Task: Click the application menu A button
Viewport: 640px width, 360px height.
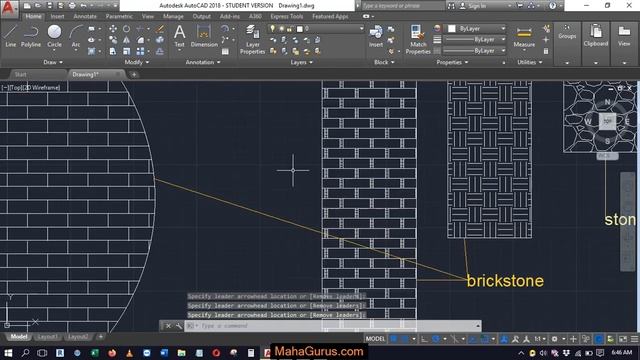Action: pos(9,9)
